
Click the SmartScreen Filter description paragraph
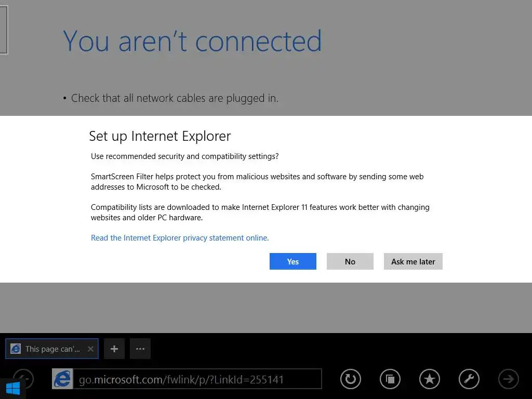[x=257, y=181]
